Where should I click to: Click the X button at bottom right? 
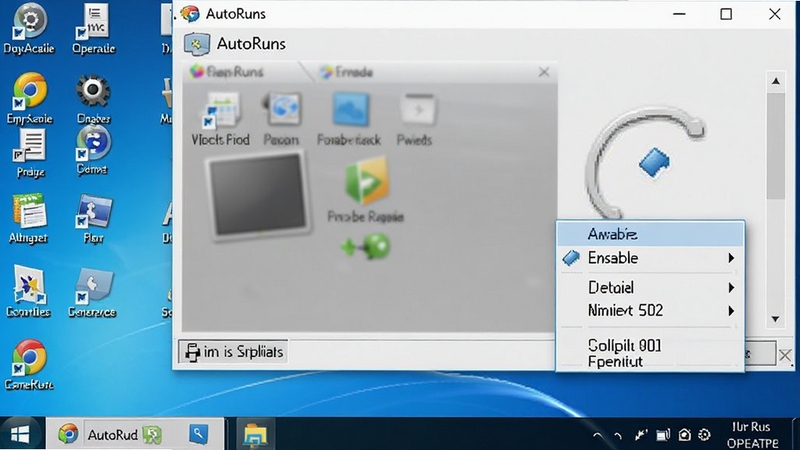click(785, 355)
